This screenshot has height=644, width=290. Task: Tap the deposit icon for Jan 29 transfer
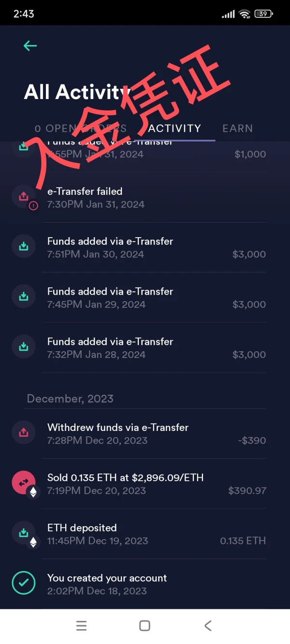tap(24, 297)
